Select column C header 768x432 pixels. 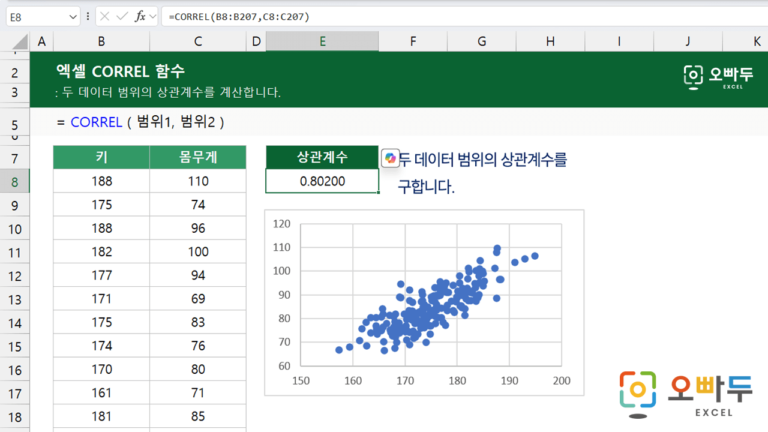point(198,42)
